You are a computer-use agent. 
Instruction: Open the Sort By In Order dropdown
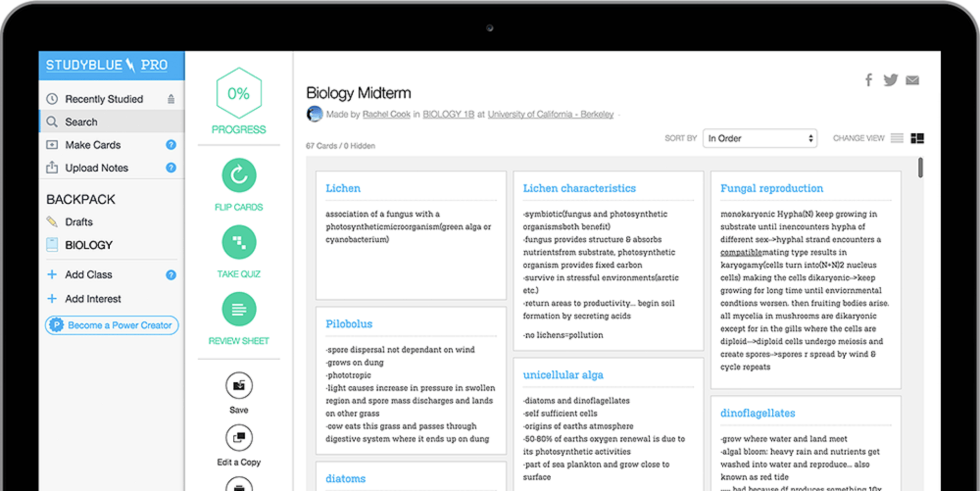click(x=760, y=138)
